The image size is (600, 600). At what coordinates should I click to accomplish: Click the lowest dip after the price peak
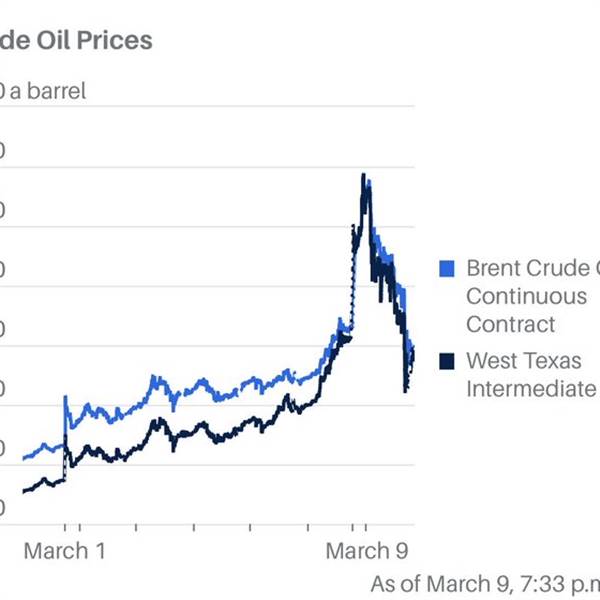pyautogui.click(x=405, y=390)
